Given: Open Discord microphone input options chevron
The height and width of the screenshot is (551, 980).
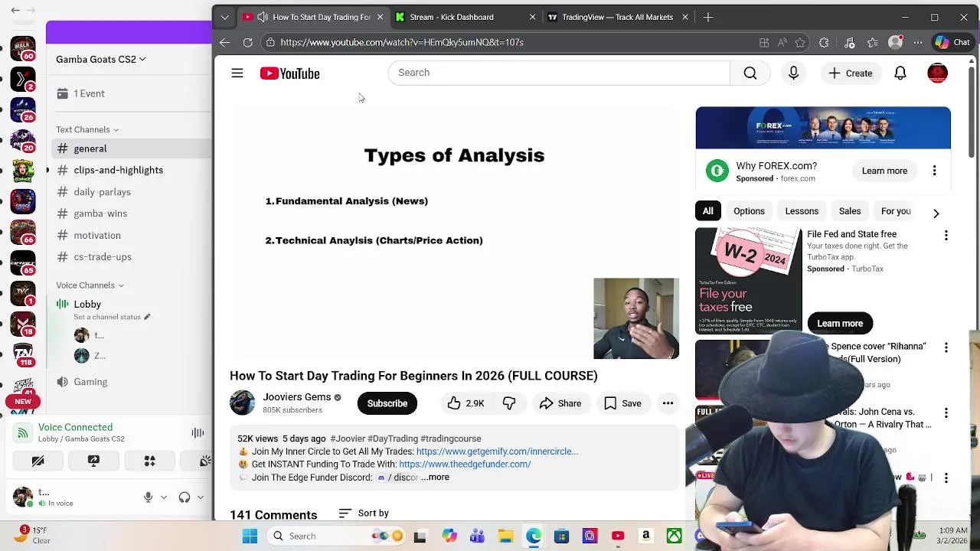Looking at the screenshot, I should click(163, 497).
